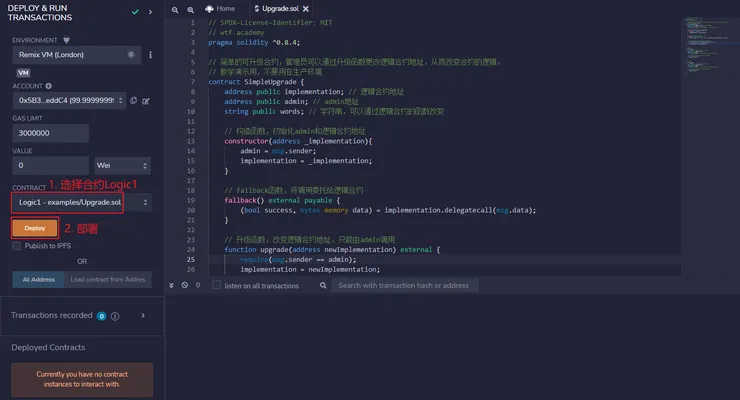The image size is (740, 400).
Task: Click the transaction hash search field
Action: [405, 285]
